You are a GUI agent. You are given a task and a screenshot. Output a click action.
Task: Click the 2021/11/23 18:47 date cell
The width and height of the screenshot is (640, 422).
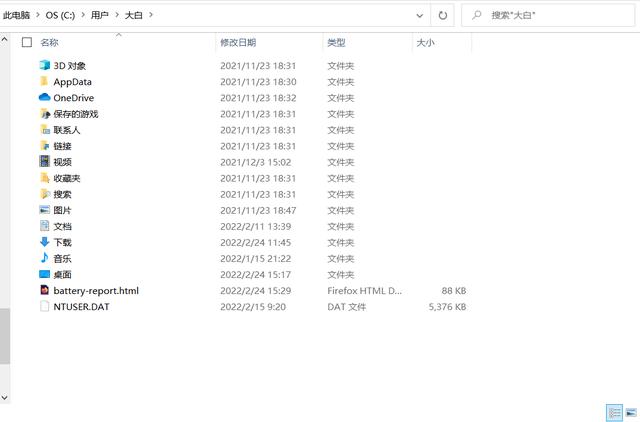pyautogui.click(x=258, y=210)
